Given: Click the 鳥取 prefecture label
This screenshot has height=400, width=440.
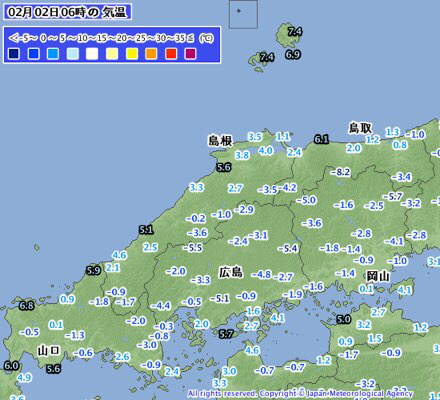Looking at the screenshot, I should 360,128.
